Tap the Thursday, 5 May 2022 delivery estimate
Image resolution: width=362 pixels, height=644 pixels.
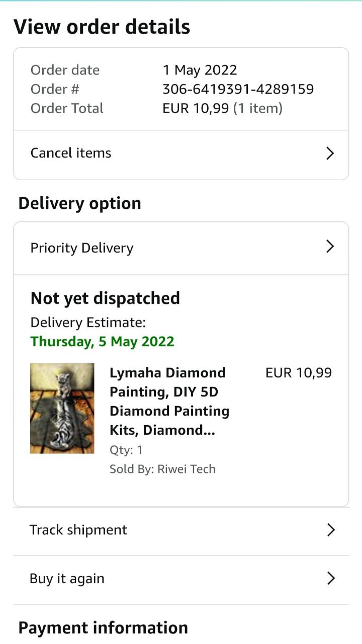pyautogui.click(x=103, y=342)
